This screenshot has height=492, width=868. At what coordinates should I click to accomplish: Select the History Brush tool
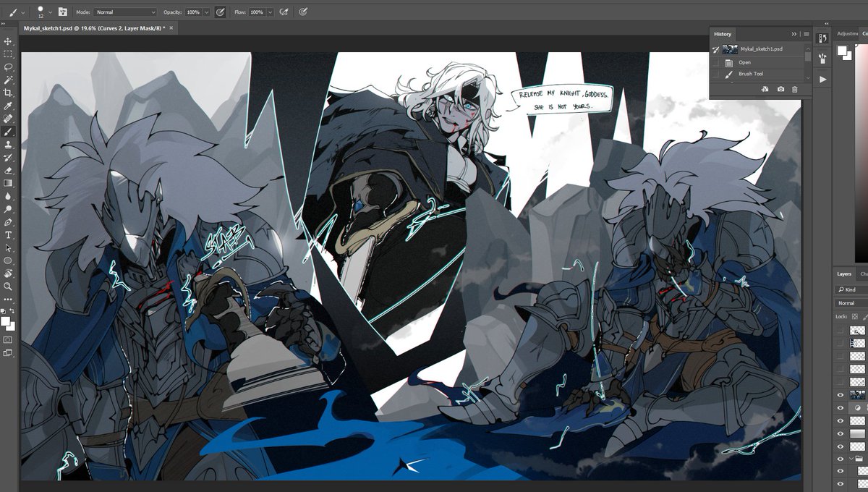pyautogui.click(x=8, y=158)
